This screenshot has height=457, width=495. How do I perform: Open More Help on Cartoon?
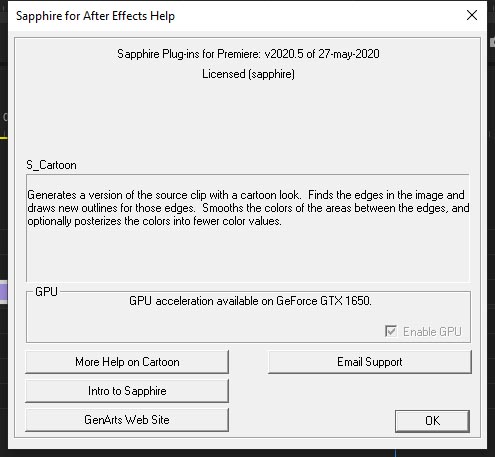127,362
